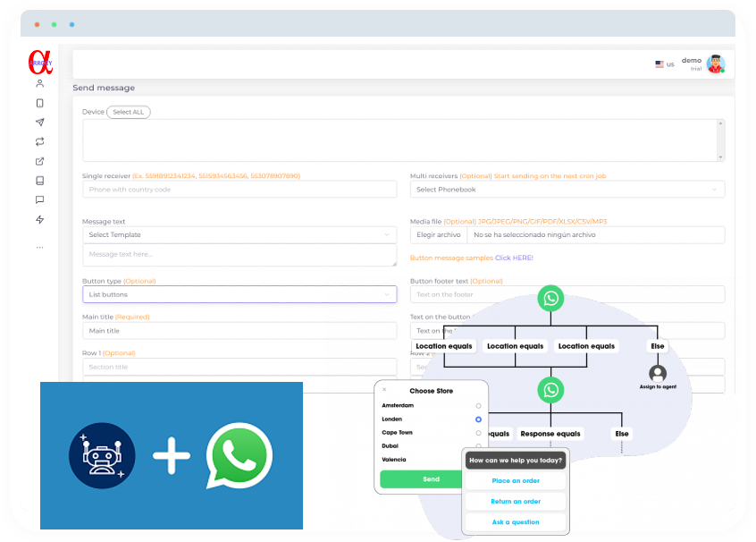756x542 pixels.
Task: Open the List buttons type dropdown
Action: point(239,294)
